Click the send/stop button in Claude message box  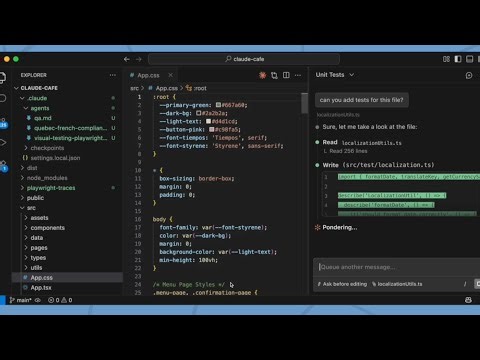click(477, 284)
